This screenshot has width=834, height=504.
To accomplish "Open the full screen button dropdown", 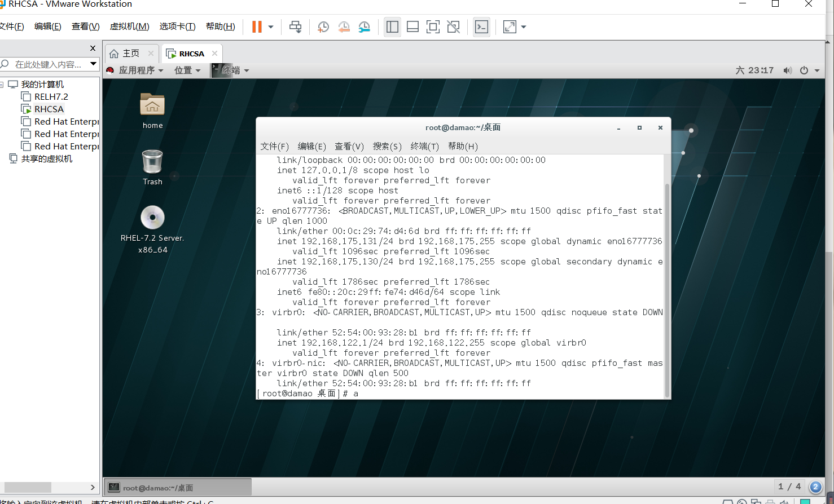I will point(523,26).
